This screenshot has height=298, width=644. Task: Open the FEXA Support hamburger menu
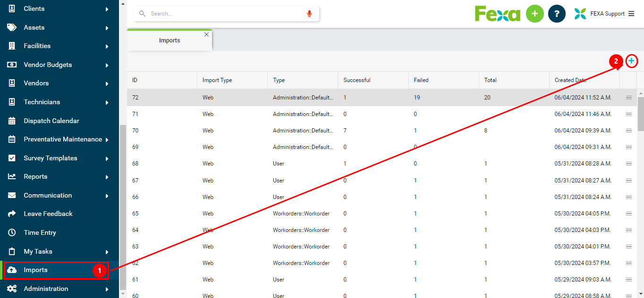click(x=631, y=14)
